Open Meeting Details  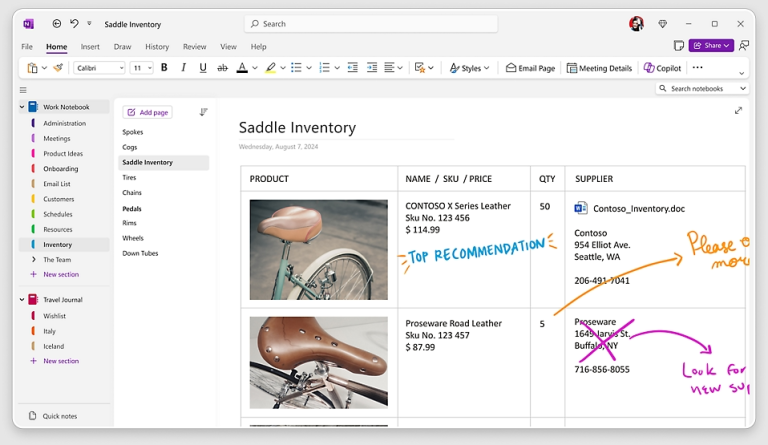599,68
